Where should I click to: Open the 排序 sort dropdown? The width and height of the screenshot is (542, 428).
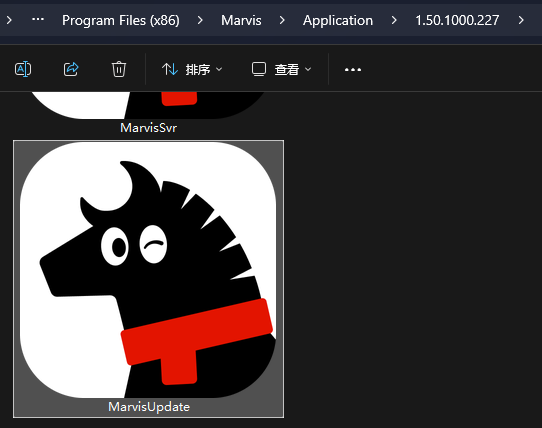[x=192, y=69]
